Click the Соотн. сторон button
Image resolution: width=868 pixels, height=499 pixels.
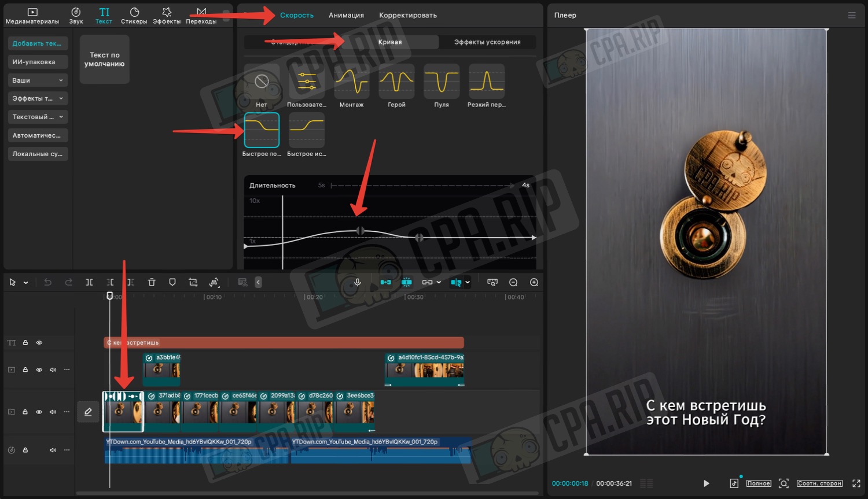(819, 483)
